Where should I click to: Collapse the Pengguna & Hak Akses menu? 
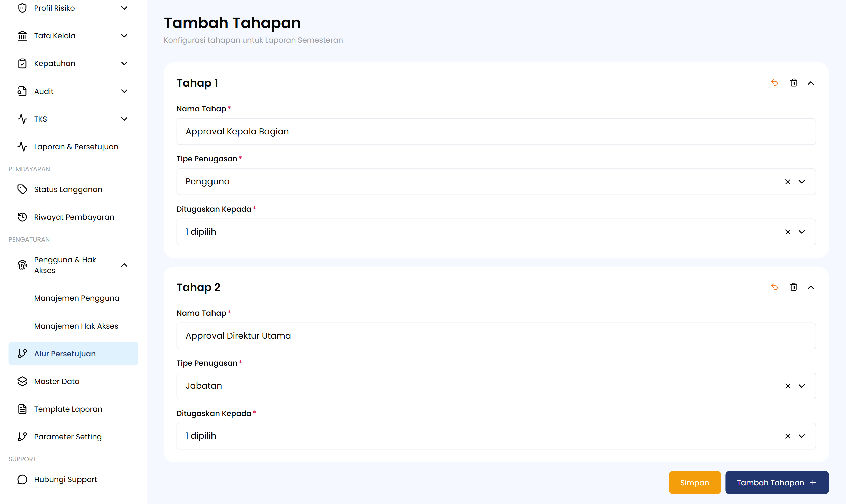point(124,265)
